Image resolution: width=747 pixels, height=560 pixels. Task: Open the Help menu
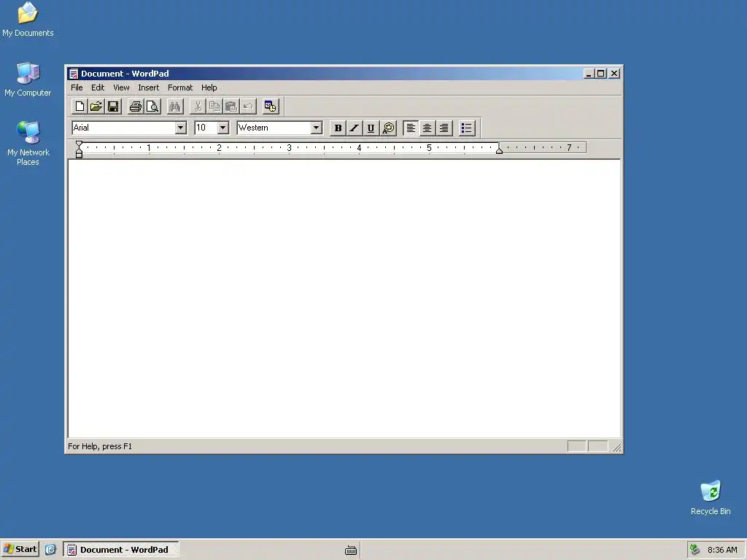209,87
